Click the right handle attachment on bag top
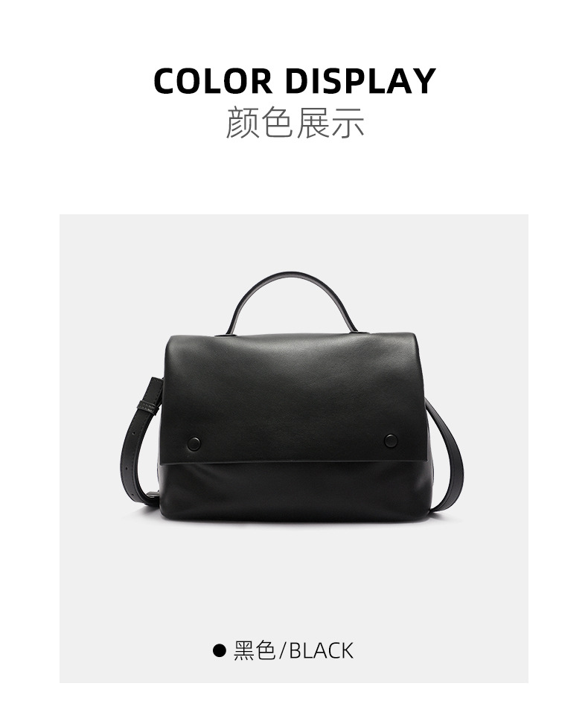Viewport: 588px width, 724px height. pyautogui.click(x=355, y=329)
